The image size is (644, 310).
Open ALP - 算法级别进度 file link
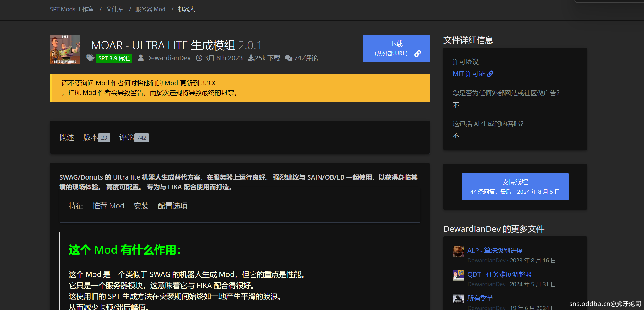[495, 251]
